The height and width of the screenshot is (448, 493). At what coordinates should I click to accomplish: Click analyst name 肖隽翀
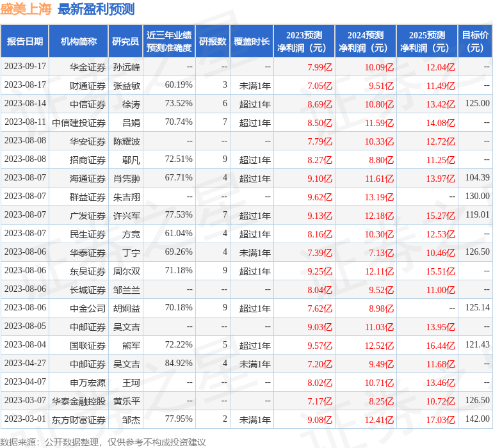click(126, 179)
